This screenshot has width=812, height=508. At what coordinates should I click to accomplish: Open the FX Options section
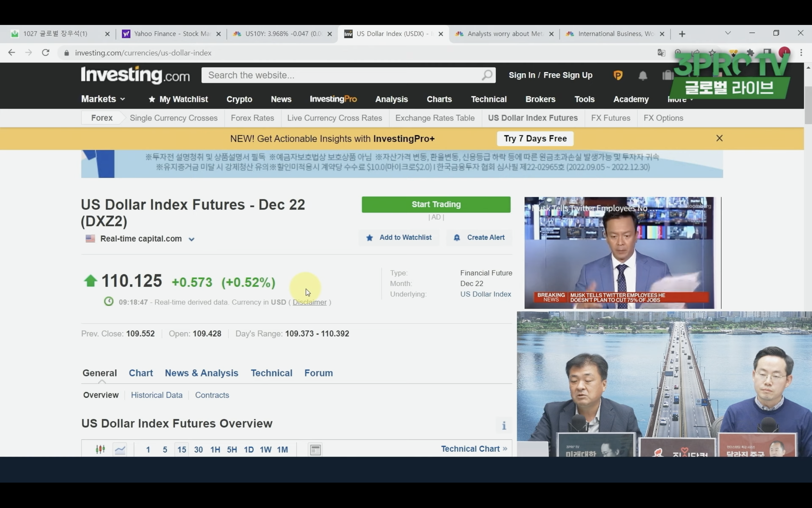[x=663, y=118]
